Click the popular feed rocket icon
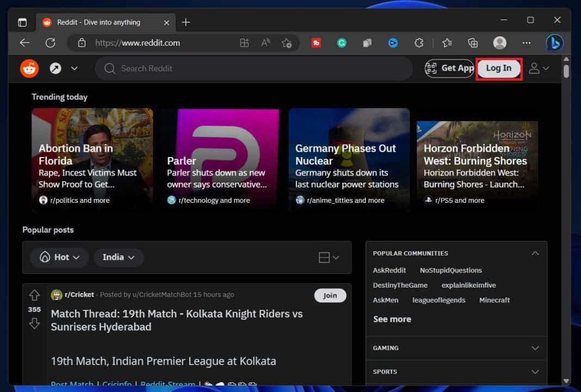 click(55, 68)
